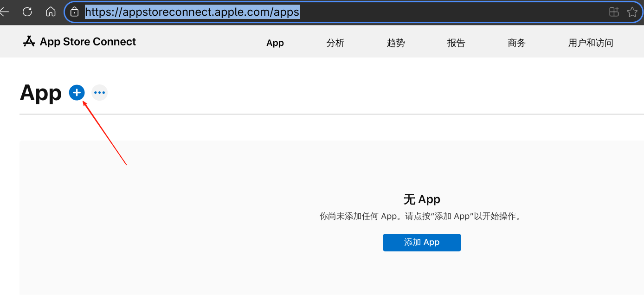The height and width of the screenshot is (295, 644).
Task: Open the 报告 tab
Action: [x=456, y=43]
